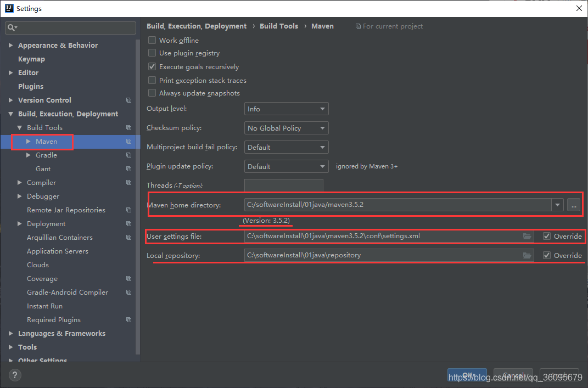
Task: Click Build, Execution, Deployment breadcrumb
Action: pyautogui.click(x=197, y=26)
